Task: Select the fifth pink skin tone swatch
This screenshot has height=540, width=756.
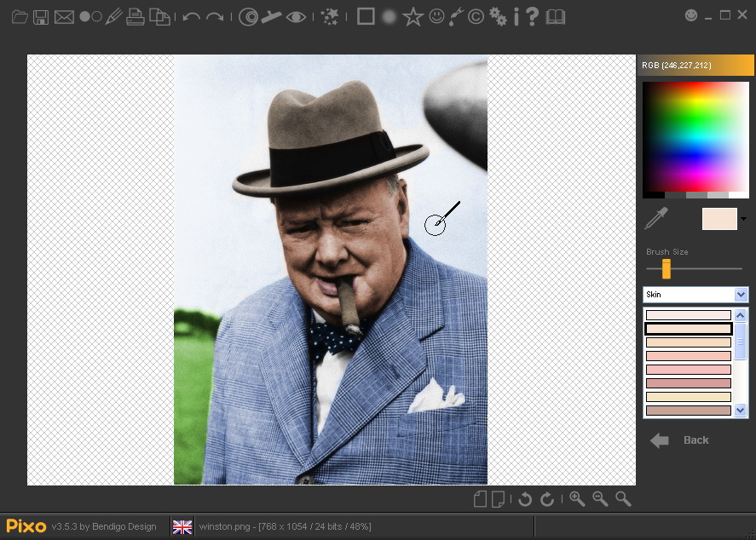Action: pos(689,370)
